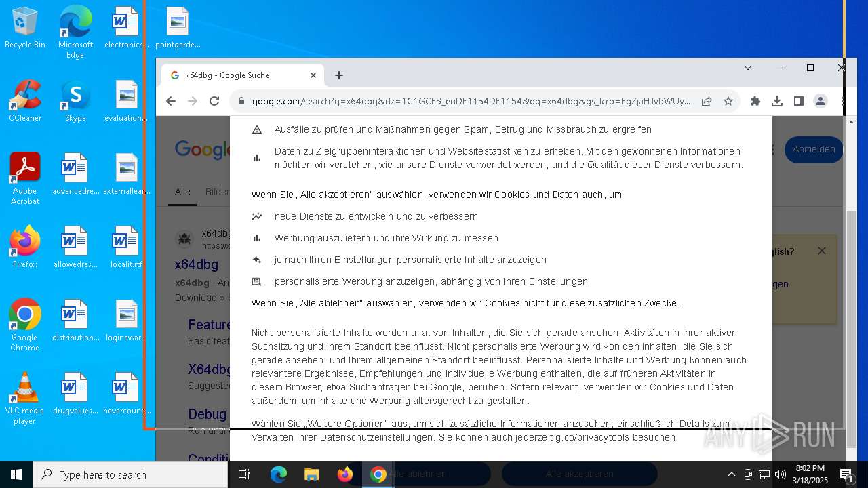
Task: Launch CCleaner from the desktop
Action: tap(25, 101)
